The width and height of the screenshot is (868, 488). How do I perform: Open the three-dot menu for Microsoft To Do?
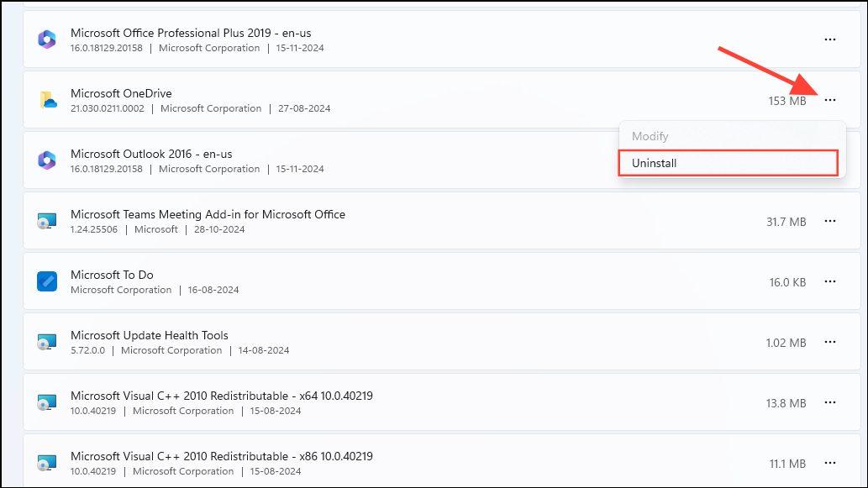tap(830, 281)
